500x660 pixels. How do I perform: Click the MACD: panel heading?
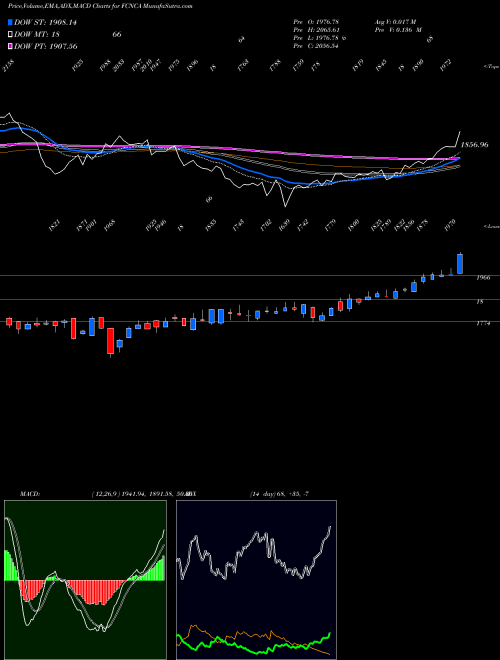click(x=30, y=493)
